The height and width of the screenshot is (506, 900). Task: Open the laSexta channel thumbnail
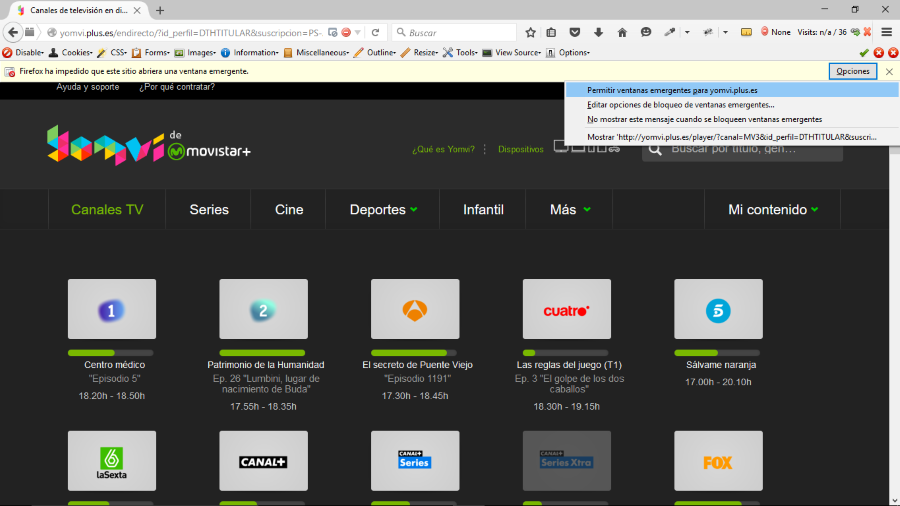[112, 461]
